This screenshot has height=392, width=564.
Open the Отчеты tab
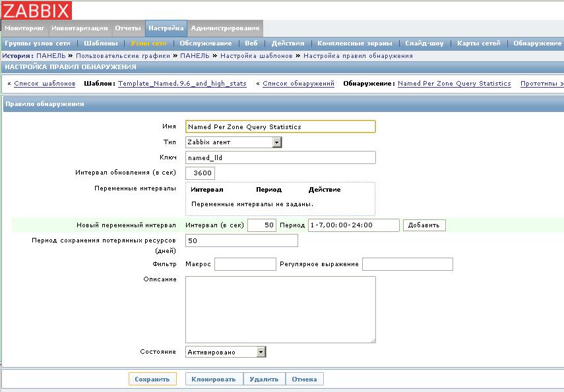pyautogui.click(x=127, y=28)
